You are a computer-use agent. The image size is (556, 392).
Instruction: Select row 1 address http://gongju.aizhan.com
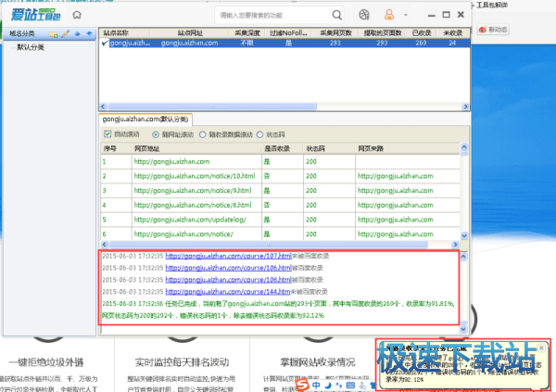[171, 162]
